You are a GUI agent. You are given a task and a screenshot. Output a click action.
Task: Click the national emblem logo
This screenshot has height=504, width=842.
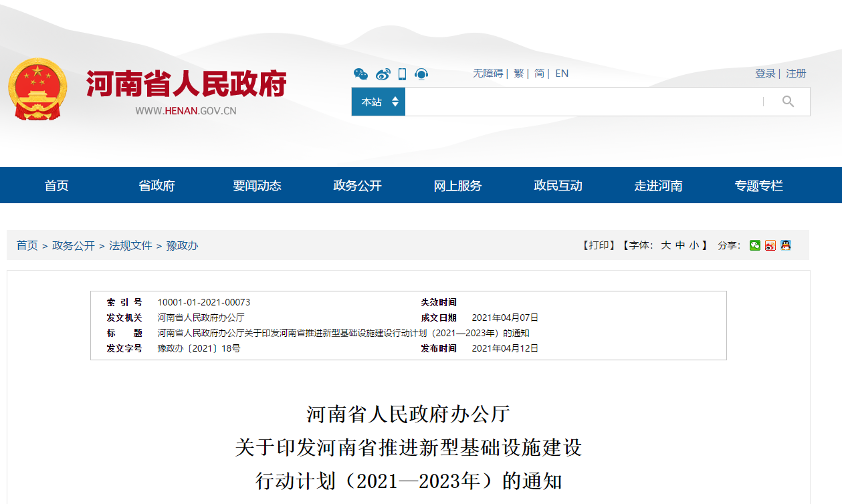click(37, 89)
